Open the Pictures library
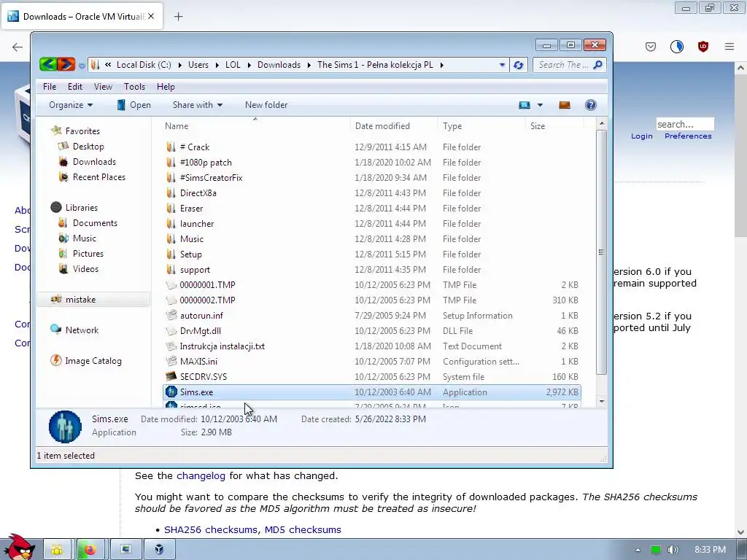Viewport: 747px width, 560px height. [88, 253]
